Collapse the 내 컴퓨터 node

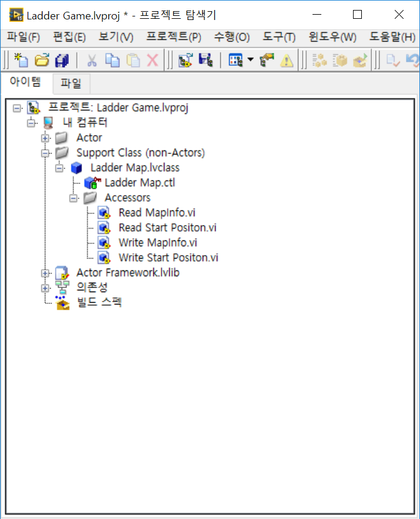click(31, 123)
